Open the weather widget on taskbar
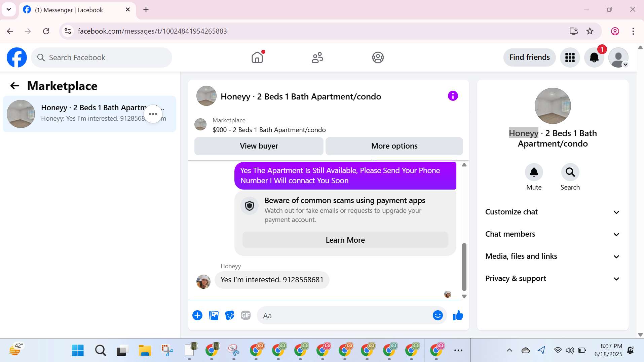The image size is (644, 362). [16, 350]
